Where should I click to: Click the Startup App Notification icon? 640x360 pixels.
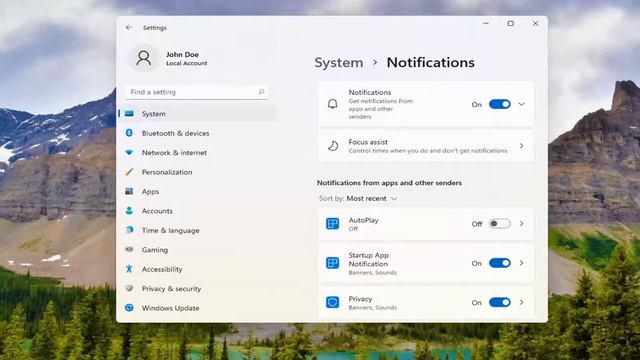tap(332, 263)
